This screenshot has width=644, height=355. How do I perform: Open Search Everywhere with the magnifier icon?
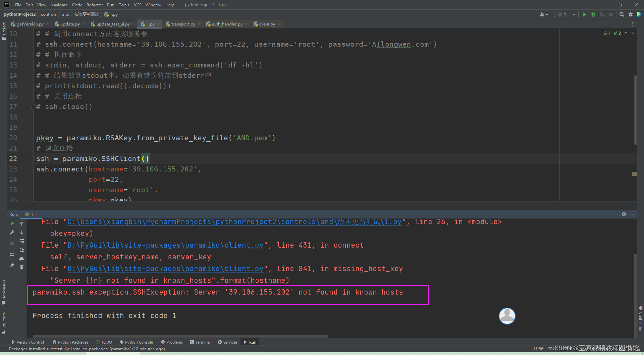click(x=622, y=14)
